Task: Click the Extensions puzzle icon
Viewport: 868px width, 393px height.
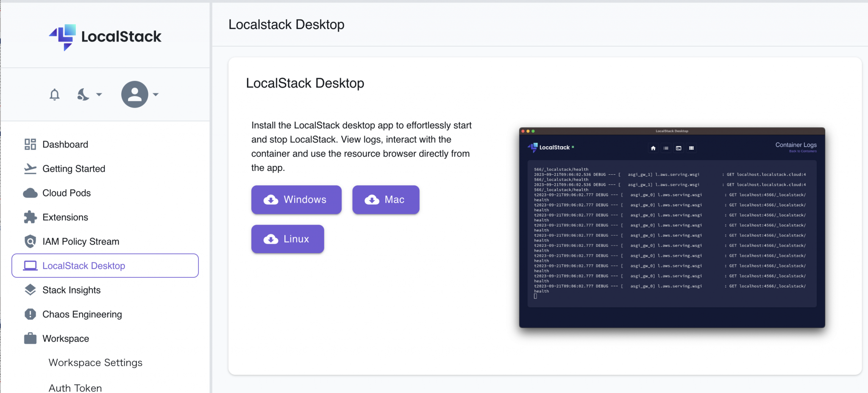Action: (30, 217)
